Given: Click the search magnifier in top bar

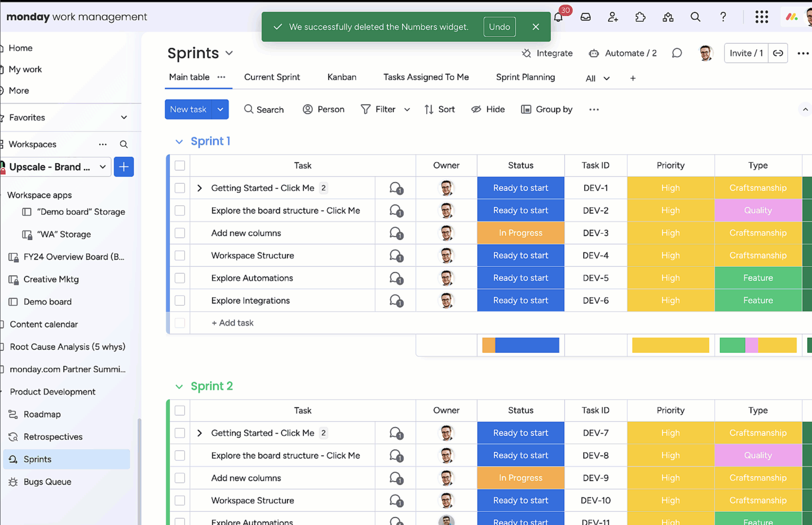Looking at the screenshot, I should pos(695,17).
